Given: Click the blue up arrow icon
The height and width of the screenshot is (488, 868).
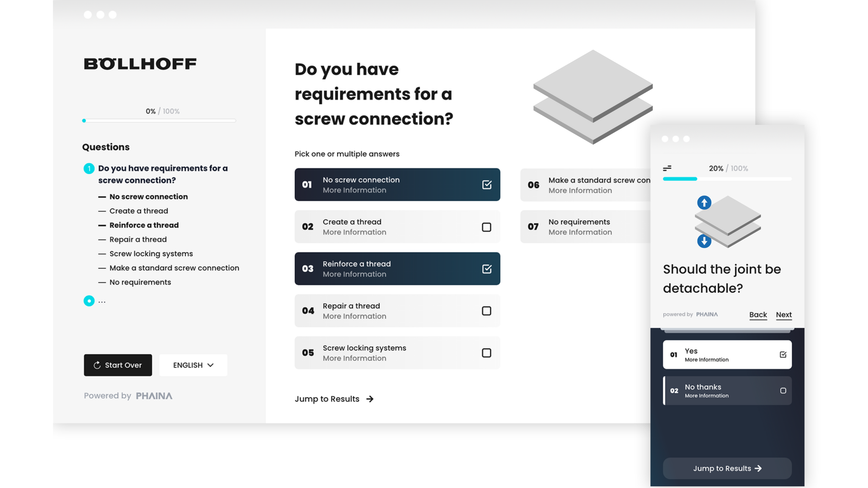Looking at the screenshot, I should click(x=704, y=203).
